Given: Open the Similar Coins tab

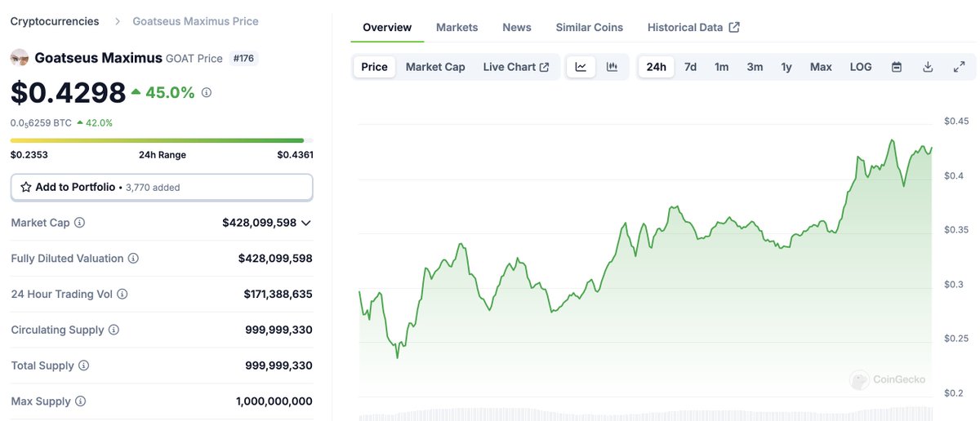Looking at the screenshot, I should (590, 28).
